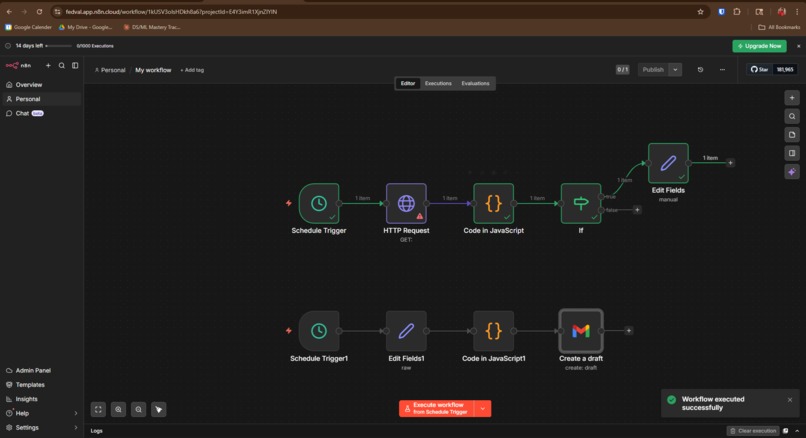
Task: Expand the Settings submenu
Action: pos(76,428)
